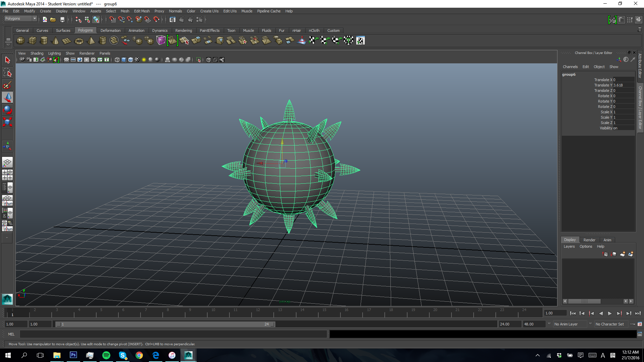This screenshot has width=644, height=362.
Task: Switch to the four view layout
Action: pyautogui.click(x=7, y=175)
